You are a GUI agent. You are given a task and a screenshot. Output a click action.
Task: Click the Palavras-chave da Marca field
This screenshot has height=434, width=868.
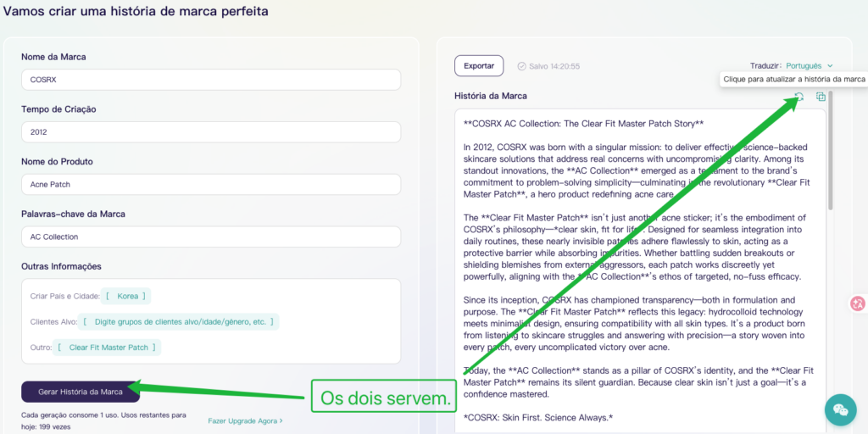click(x=210, y=237)
